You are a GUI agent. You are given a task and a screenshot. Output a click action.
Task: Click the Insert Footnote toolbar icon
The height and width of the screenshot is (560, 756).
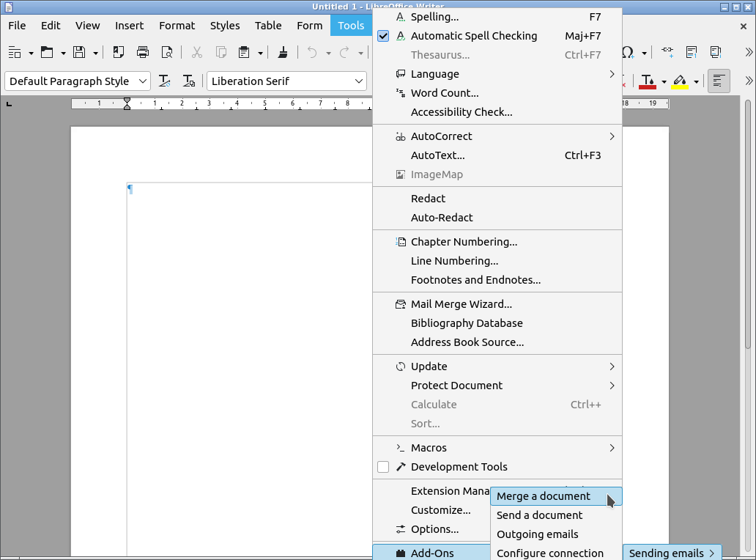pos(692,52)
